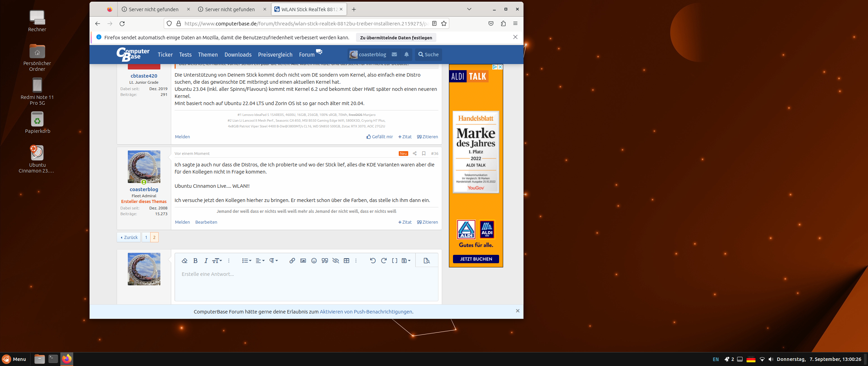868x366 pixels.
Task: Switch to the WLAN Stick RealTek tab
Action: coord(305,9)
